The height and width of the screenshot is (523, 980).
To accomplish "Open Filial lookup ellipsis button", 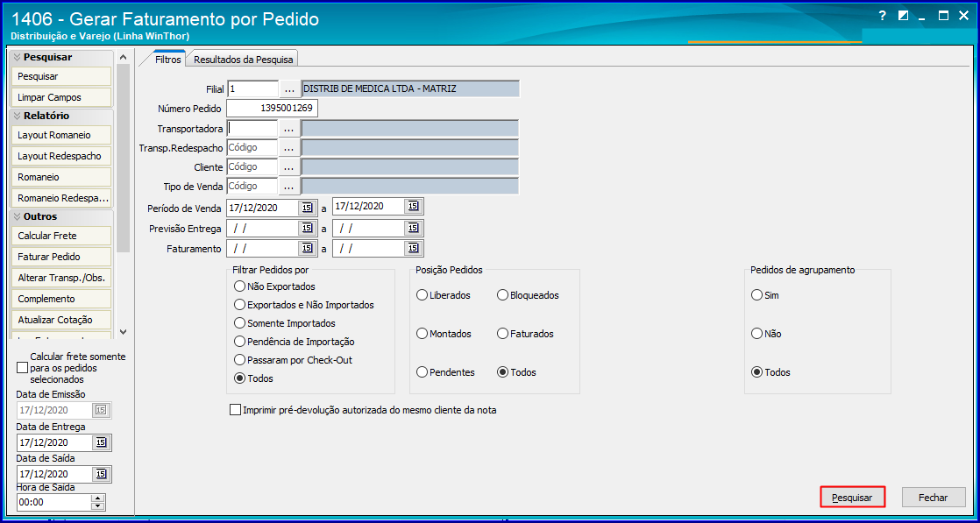I will [x=288, y=88].
